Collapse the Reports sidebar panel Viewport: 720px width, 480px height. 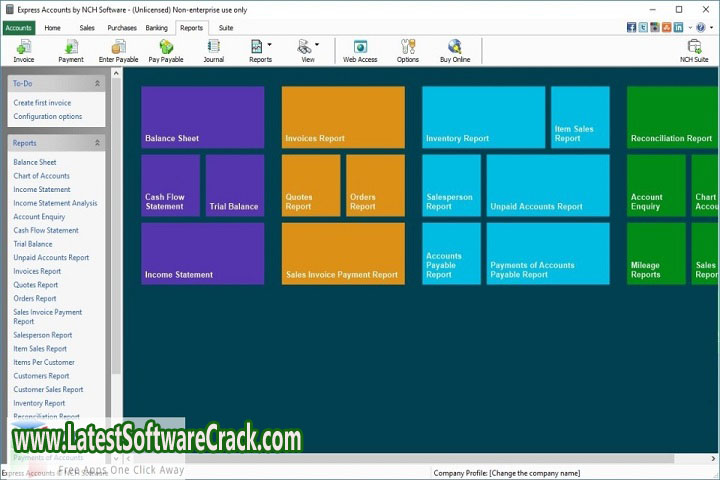pos(97,143)
